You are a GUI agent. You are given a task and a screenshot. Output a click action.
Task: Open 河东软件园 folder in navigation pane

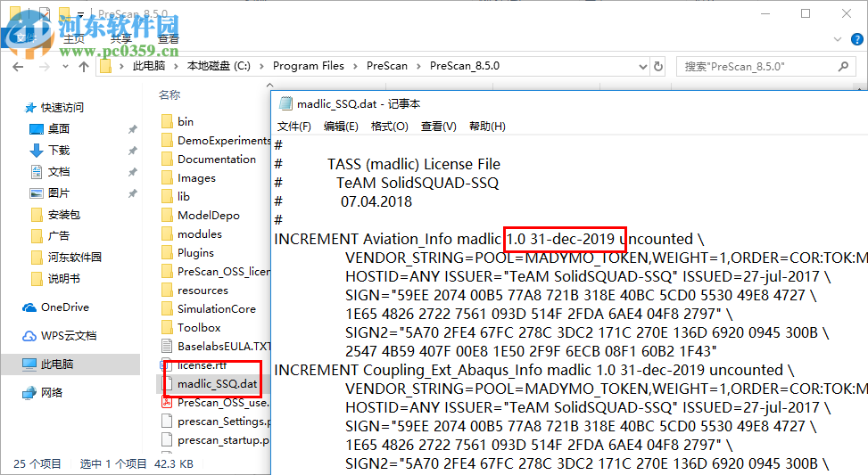75,258
